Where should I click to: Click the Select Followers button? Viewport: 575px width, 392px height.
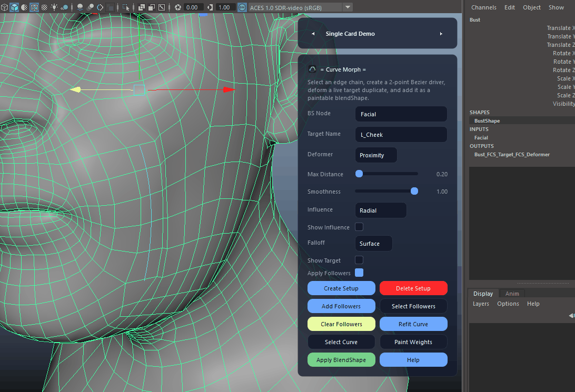pyautogui.click(x=413, y=306)
